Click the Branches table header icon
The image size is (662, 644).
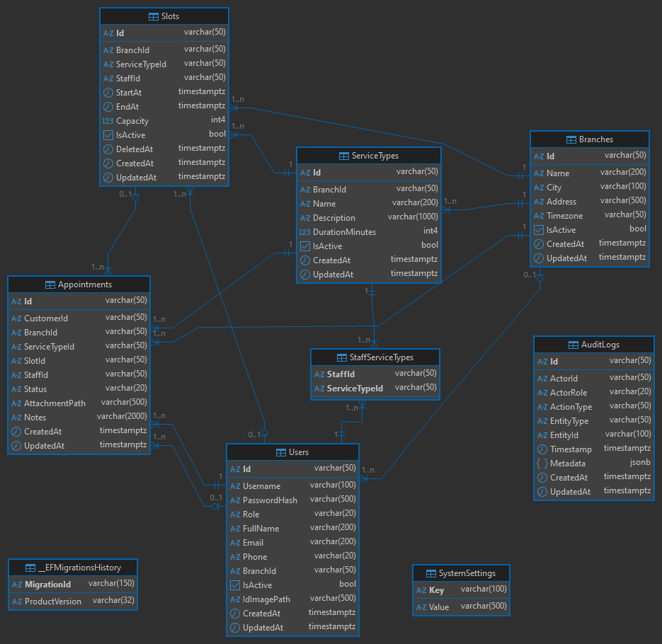point(571,139)
